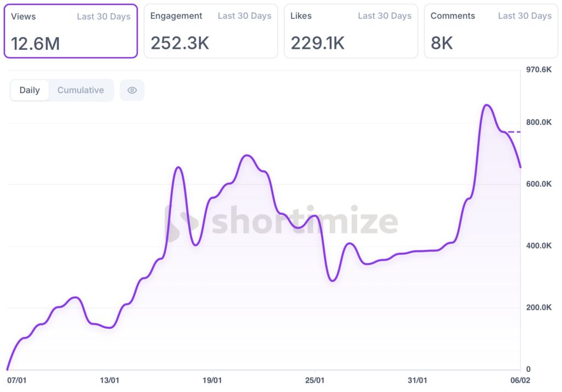Click Last 30 Days on Comments card
The height and width of the screenshot is (392, 562).
pyautogui.click(x=525, y=16)
